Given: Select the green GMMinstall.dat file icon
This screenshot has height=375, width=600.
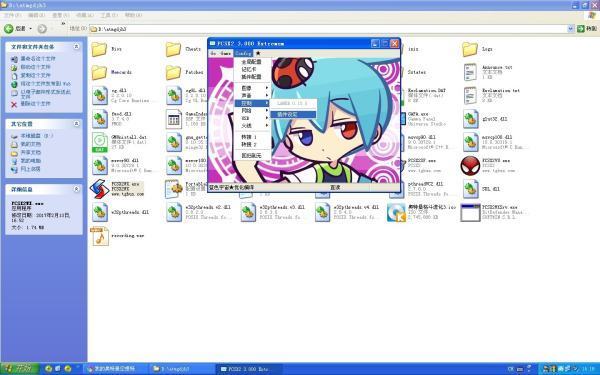Looking at the screenshot, I should click(x=99, y=142).
